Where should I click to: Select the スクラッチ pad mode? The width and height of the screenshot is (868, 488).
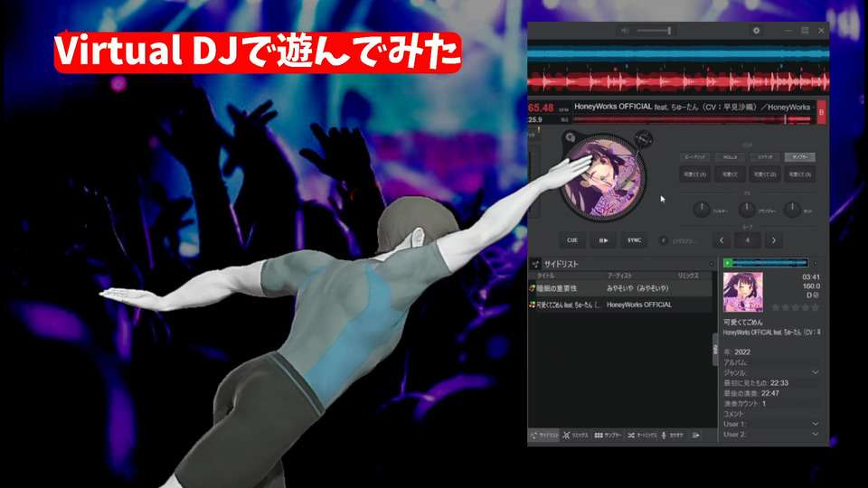(765, 157)
